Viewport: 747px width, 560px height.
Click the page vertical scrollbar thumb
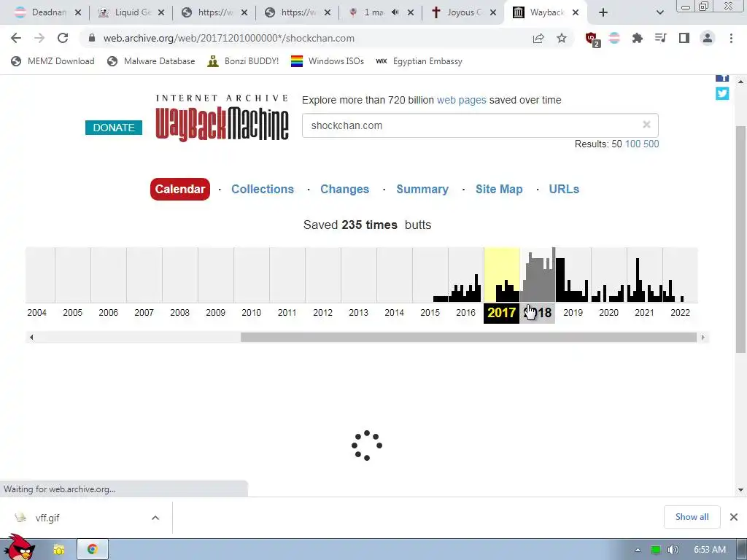[x=740, y=239]
